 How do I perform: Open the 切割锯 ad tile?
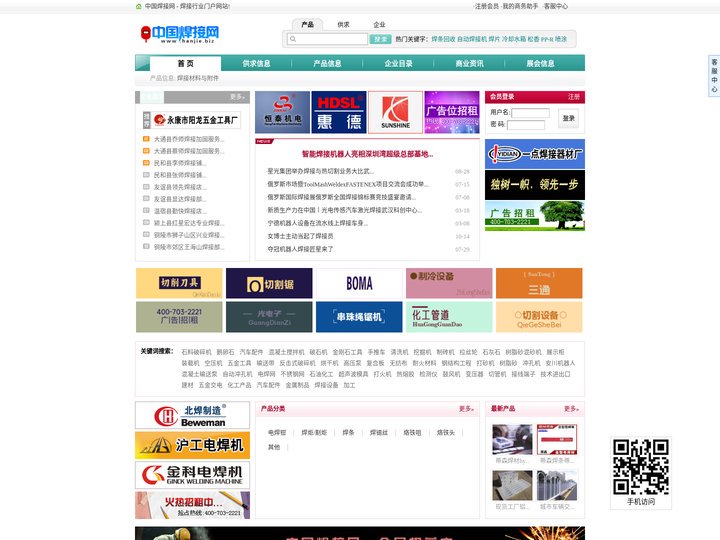coord(269,283)
